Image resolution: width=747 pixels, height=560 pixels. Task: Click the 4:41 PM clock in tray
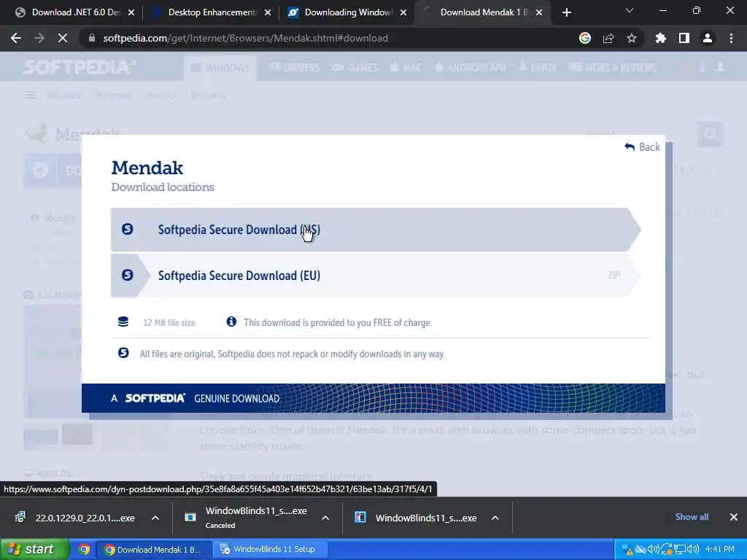pos(720,550)
